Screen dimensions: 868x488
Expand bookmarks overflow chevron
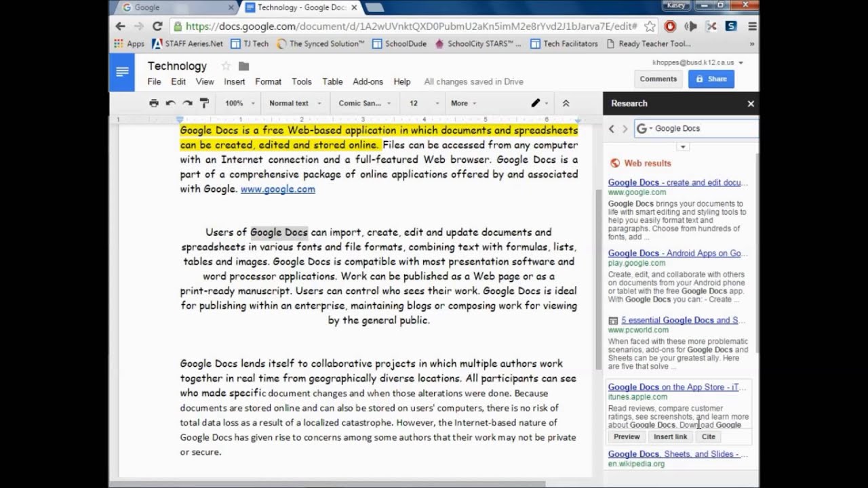point(751,43)
